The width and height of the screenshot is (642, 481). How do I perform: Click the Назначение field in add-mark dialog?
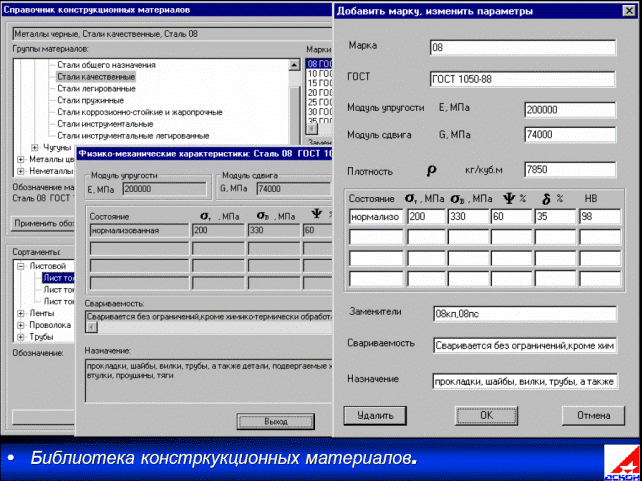point(524,382)
